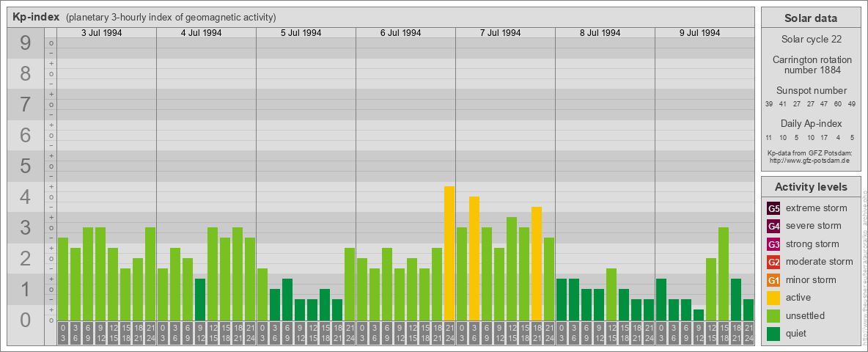The height and width of the screenshot is (352, 868).
Task: Click the tallest yellow bar on 6 Jul
Action: coord(449,254)
